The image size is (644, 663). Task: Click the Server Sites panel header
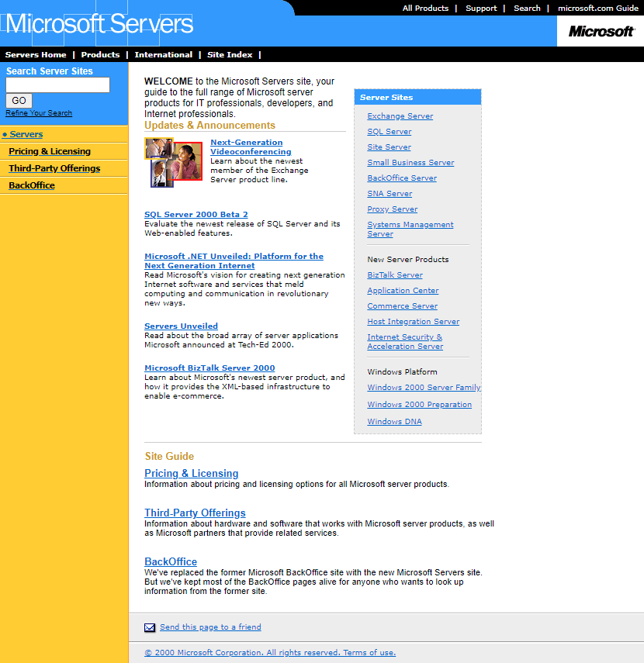click(x=417, y=97)
